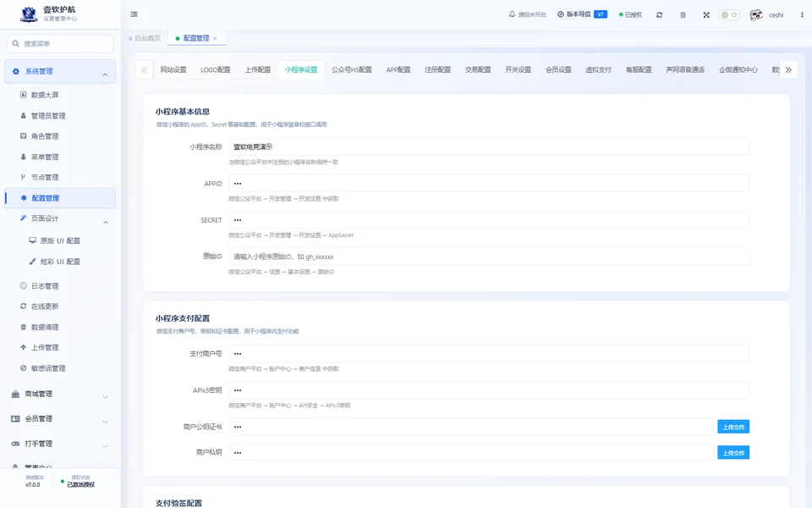Screen dimensions: 812x508
Task: Click the 页面设计 wand icon
Action: 24,218
